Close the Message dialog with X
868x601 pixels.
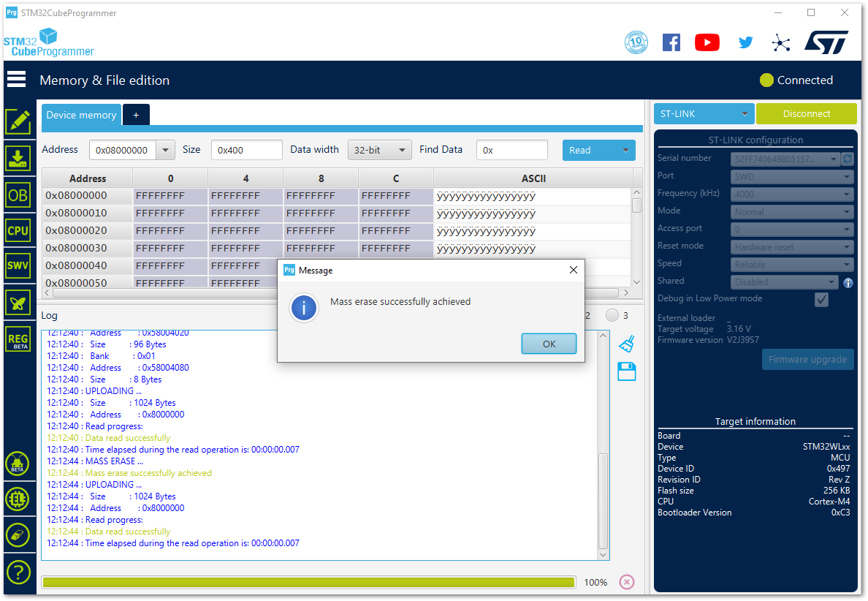(x=574, y=270)
